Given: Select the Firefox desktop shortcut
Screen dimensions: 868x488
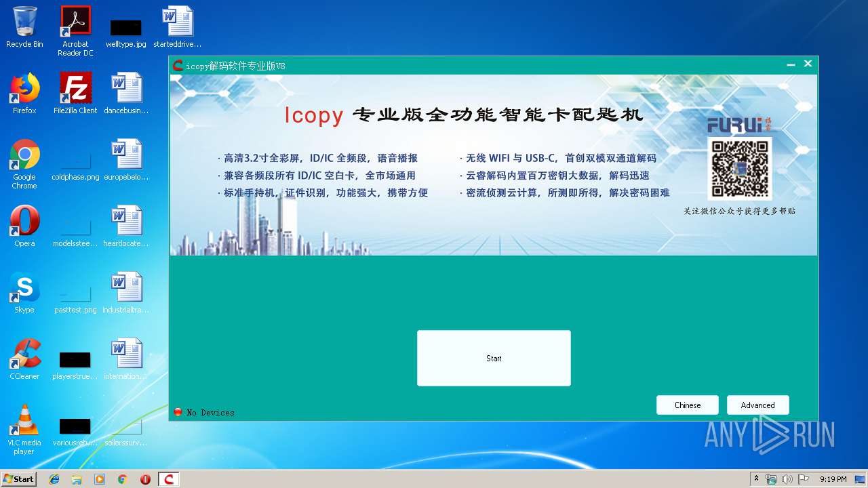Looking at the screenshot, I should point(24,94).
